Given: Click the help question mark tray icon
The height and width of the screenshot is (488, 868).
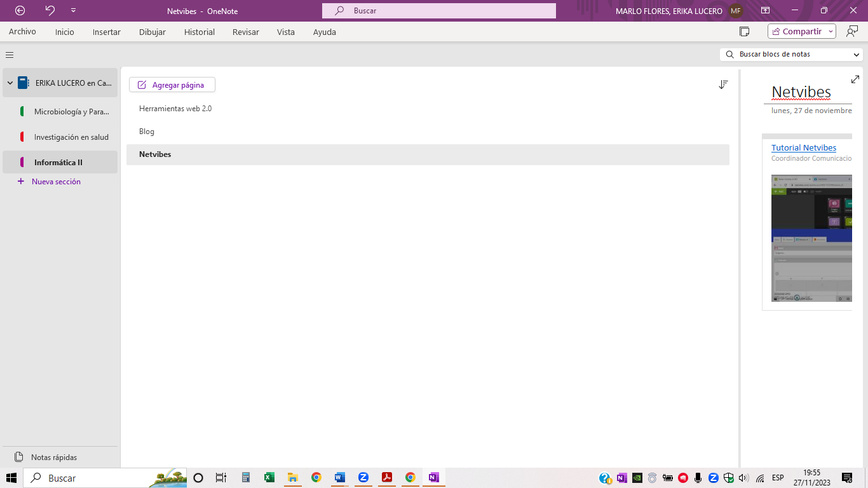Looking at the screenshot, I should pyautogui.click(x=605, y=478).
